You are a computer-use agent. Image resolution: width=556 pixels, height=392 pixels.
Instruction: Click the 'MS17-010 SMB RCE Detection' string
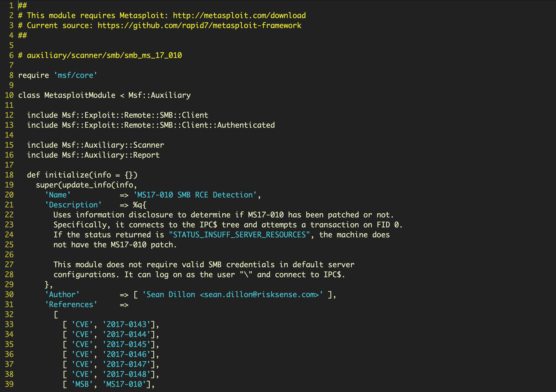click(x=195, y=195)
